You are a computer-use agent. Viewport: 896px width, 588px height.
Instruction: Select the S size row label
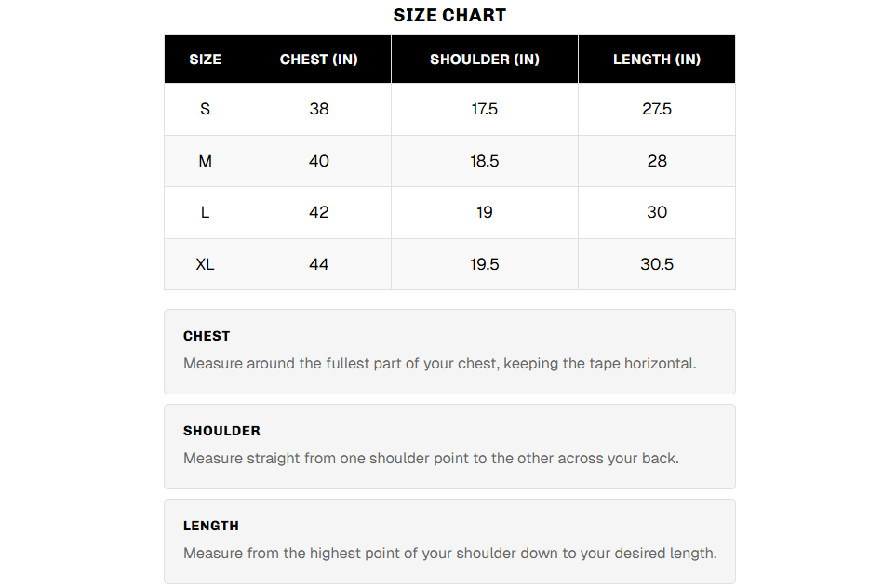coord(205,109)
